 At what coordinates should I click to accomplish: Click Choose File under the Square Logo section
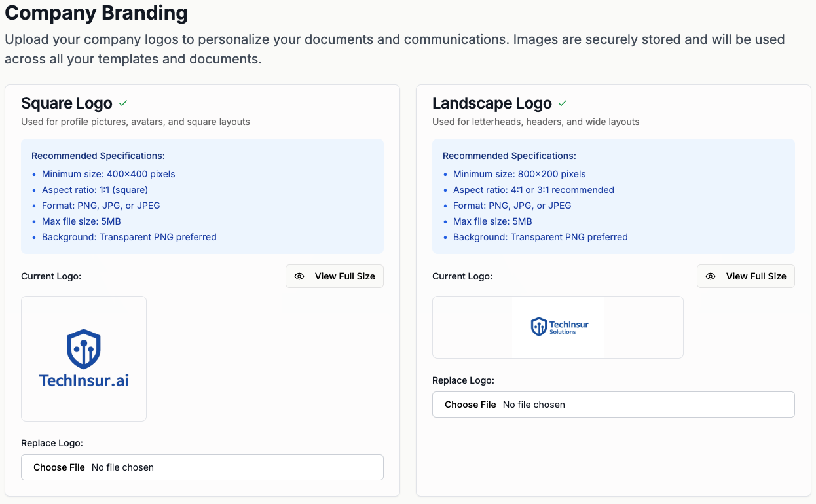[x=59, y=467]
